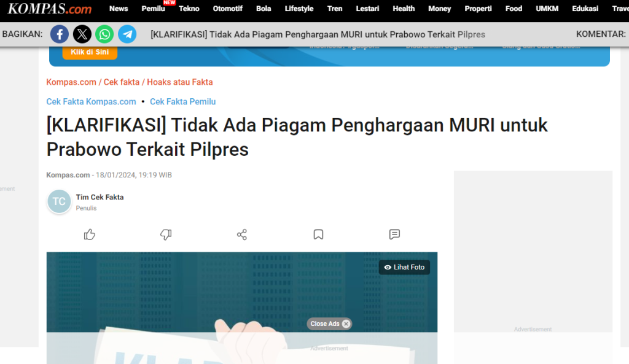Share article via Telegram
The image size is (629, 364).
127,34
